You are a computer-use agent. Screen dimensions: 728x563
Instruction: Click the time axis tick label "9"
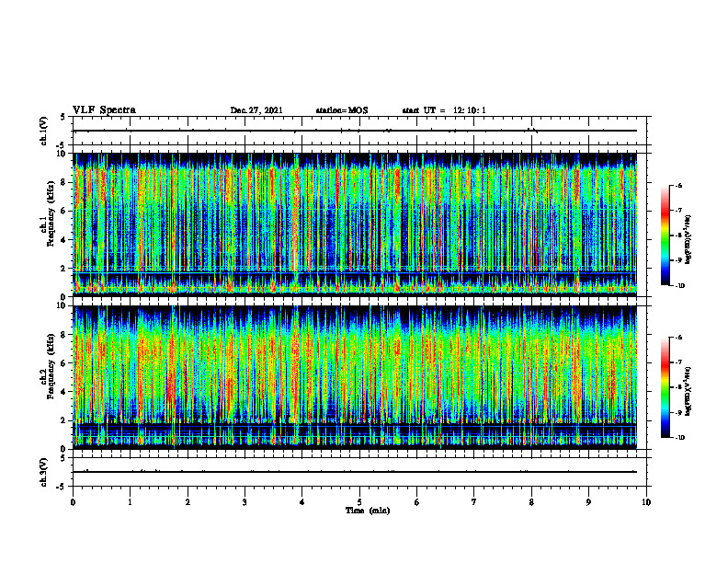588,502
